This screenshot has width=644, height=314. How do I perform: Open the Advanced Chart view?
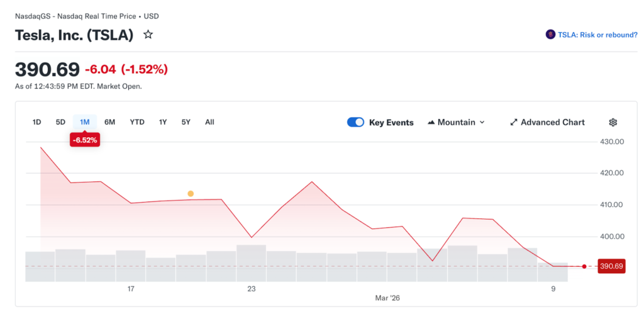(x=552, y=122)
